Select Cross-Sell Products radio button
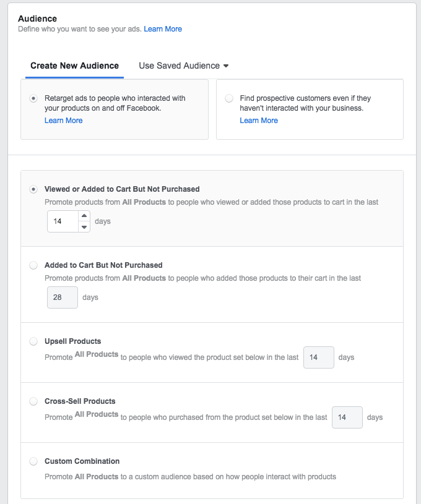 click(33, 401)
